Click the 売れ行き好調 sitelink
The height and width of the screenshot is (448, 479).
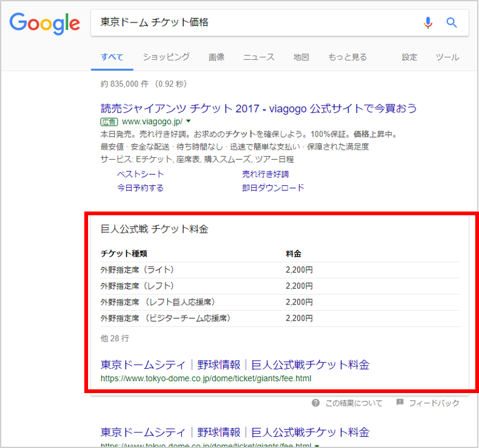265,174
